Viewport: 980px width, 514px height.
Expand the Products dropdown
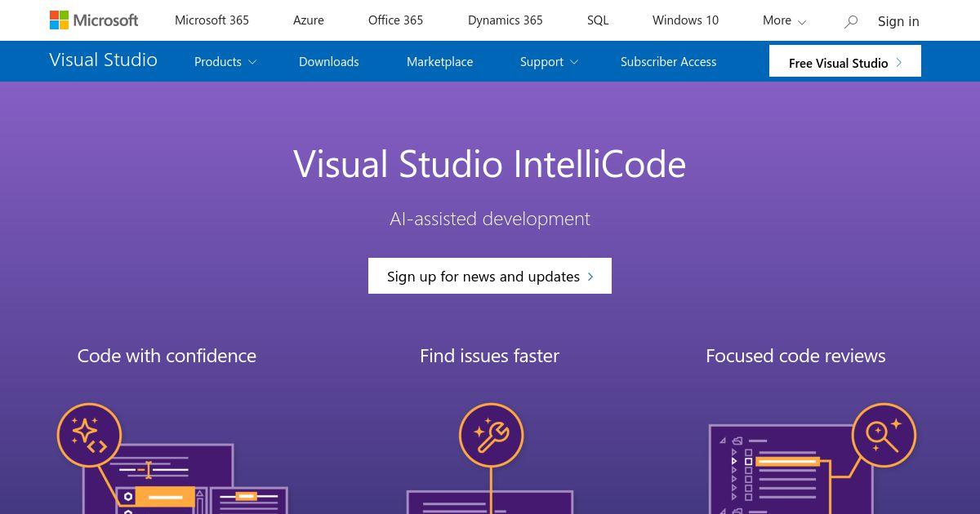point(225,61)
